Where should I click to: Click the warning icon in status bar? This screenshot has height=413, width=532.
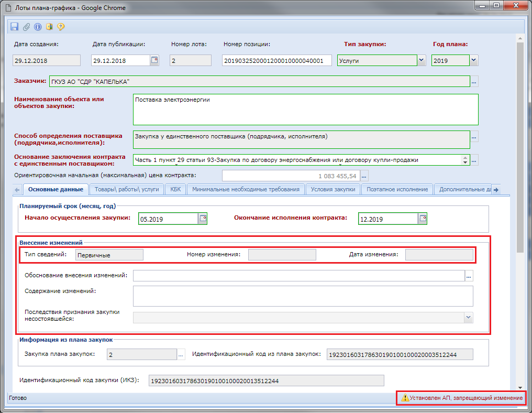point(405,398)
